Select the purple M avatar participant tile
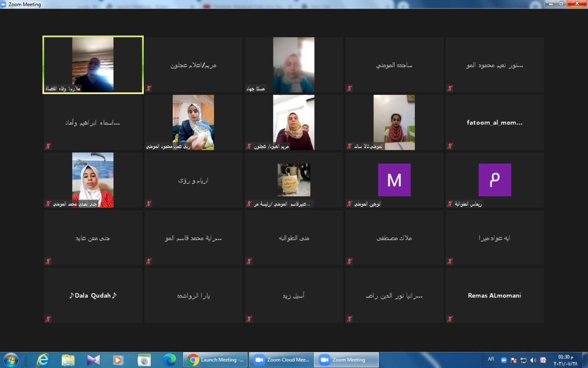 click(x=394, y=180)
